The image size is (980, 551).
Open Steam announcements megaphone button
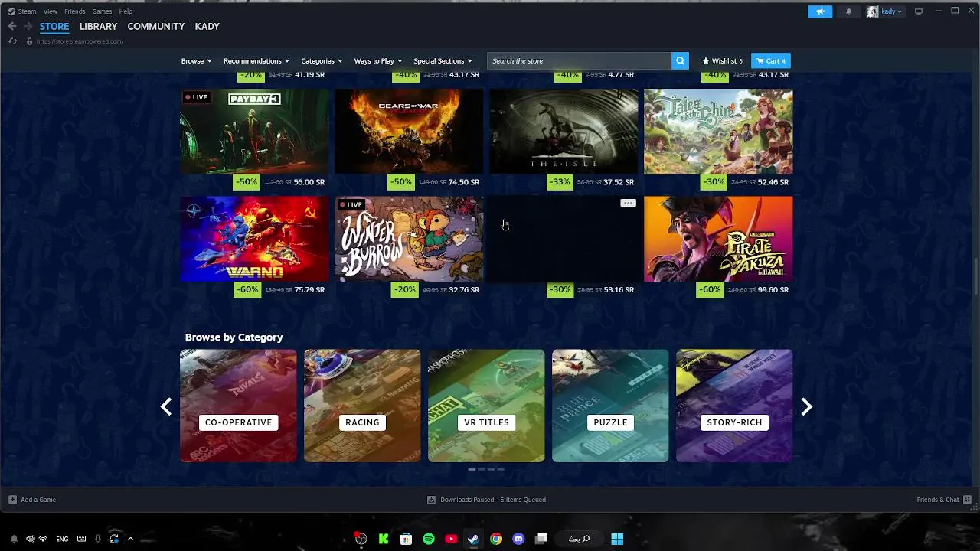(819, 11)
